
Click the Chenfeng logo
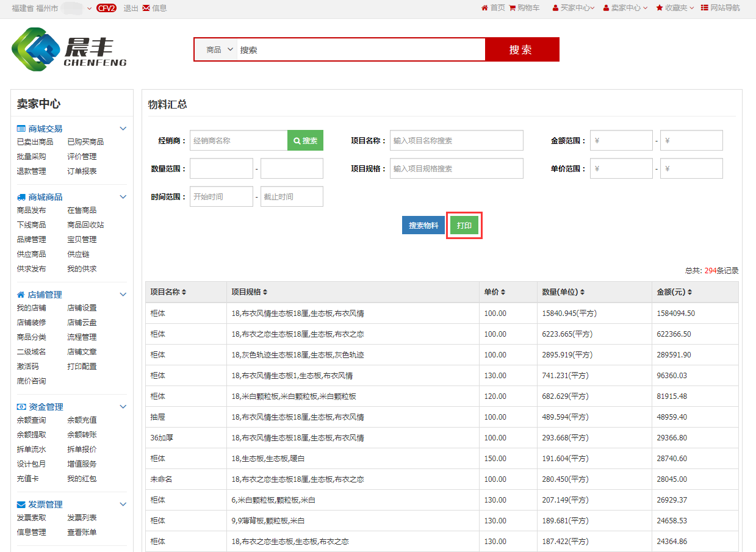69,49
